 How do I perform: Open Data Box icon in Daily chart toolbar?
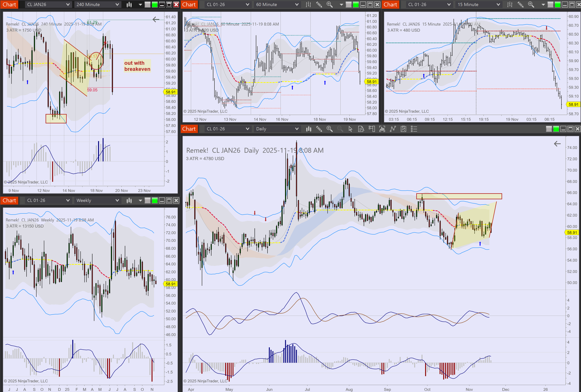coord(361,129)
